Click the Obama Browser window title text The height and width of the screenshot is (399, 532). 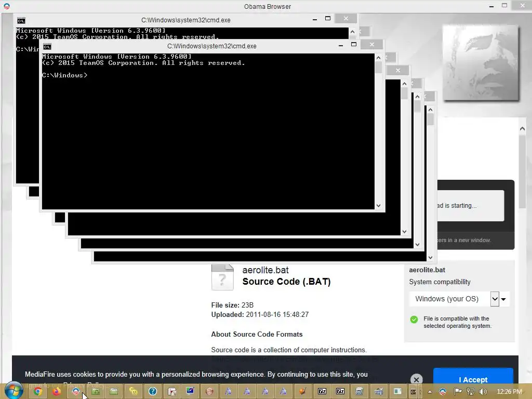pyautogui.click(x=268, y=6)
